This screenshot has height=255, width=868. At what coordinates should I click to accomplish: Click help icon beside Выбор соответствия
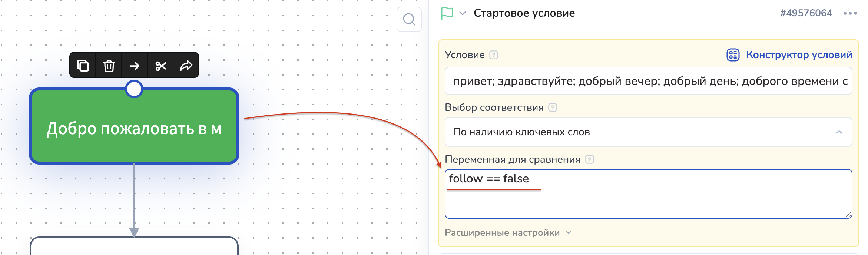552,107
